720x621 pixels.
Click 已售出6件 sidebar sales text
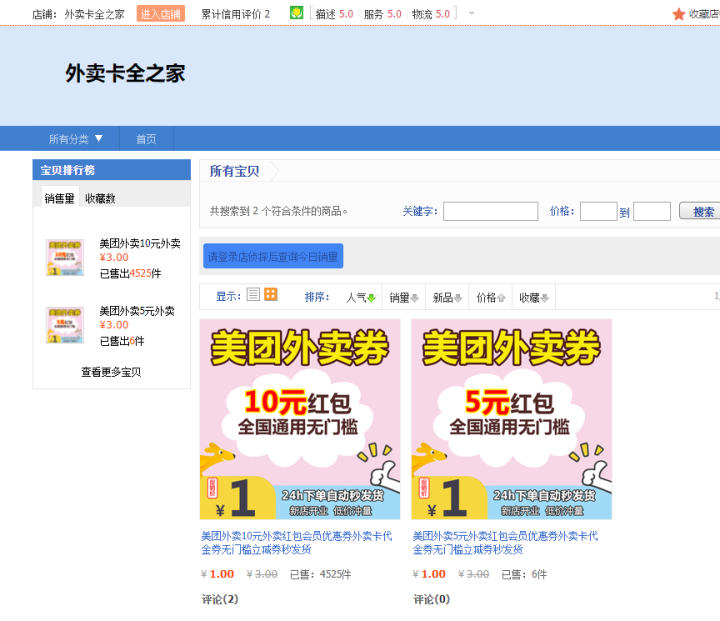coord(122,341)
